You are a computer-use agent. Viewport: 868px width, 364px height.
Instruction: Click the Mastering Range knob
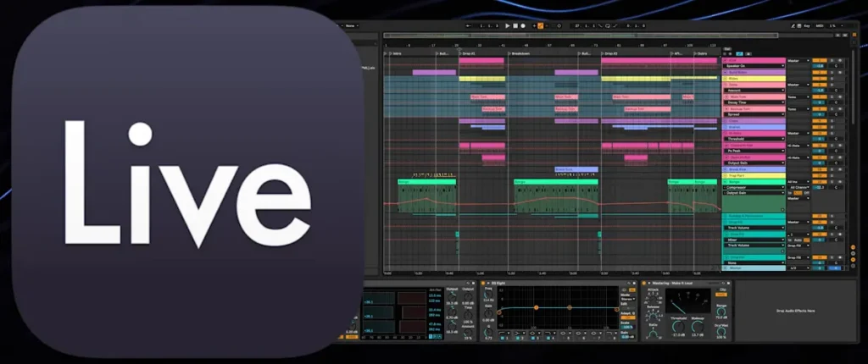721,311
